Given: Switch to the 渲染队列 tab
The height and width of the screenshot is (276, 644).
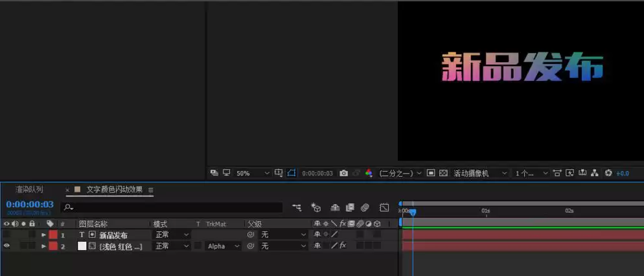Looking at the screenshot, I should coord(29,190).
